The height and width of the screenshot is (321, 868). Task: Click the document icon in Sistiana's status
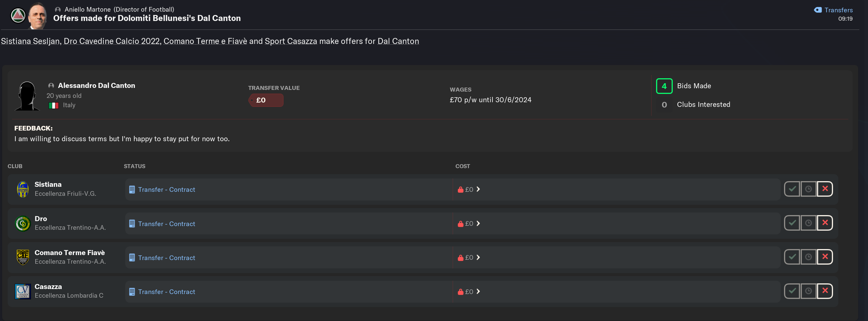click(x=132, y=189)
